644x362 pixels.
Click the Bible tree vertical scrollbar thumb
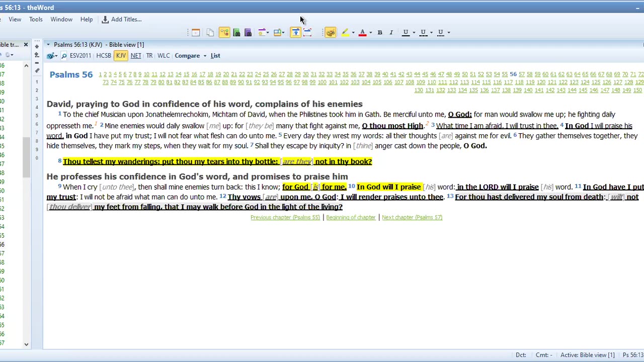pos(26,156)
